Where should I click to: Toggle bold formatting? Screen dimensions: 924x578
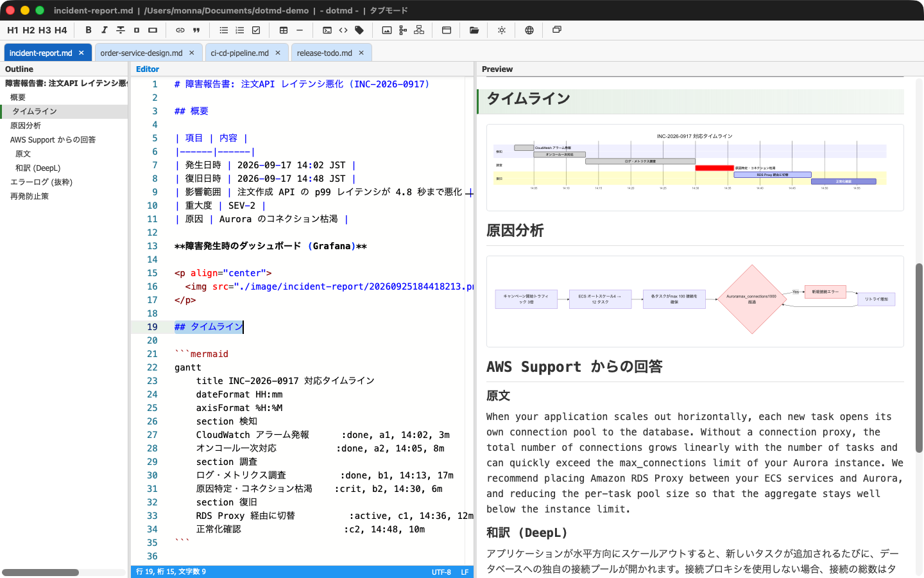[89, 30]
